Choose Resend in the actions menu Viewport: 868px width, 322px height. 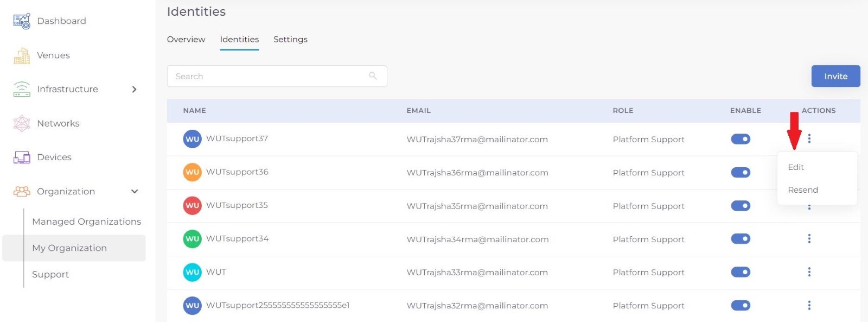(803, 190)
